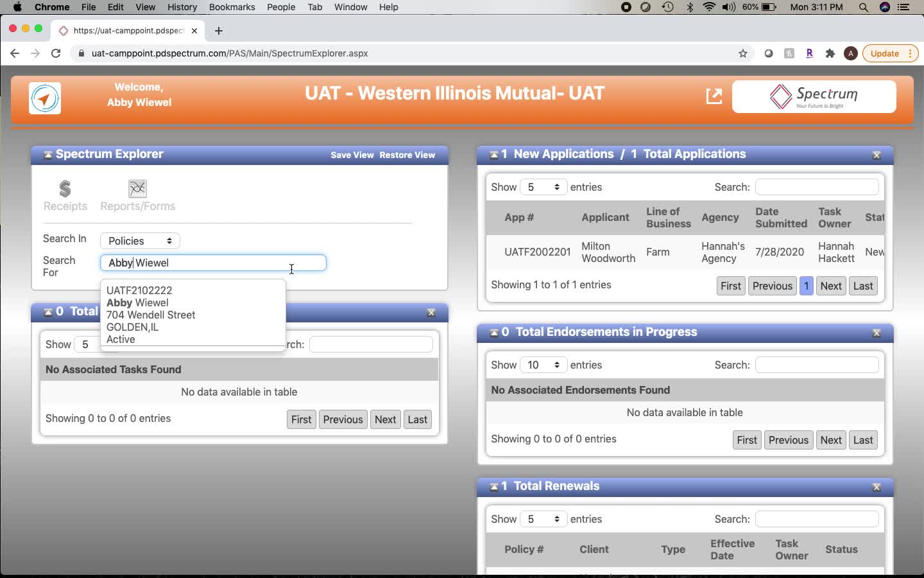The height and width of the screenshot is (578, 924).
Task: Collapse the Spectrum Explorer panel
Action: (47, 155)
